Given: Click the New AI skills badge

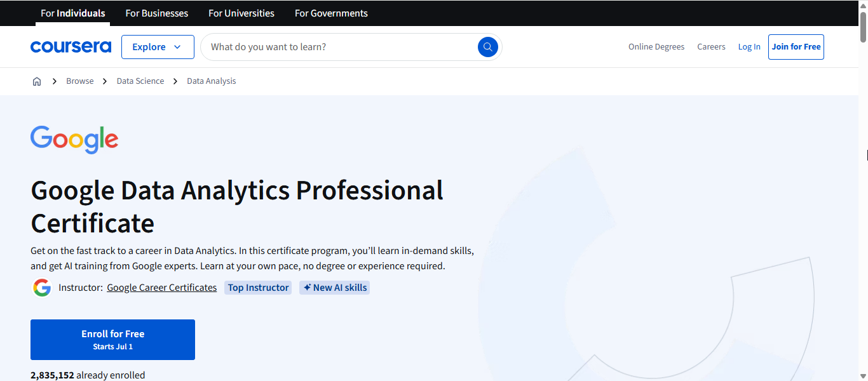Looking at the screenshot, I should [335, 288].
